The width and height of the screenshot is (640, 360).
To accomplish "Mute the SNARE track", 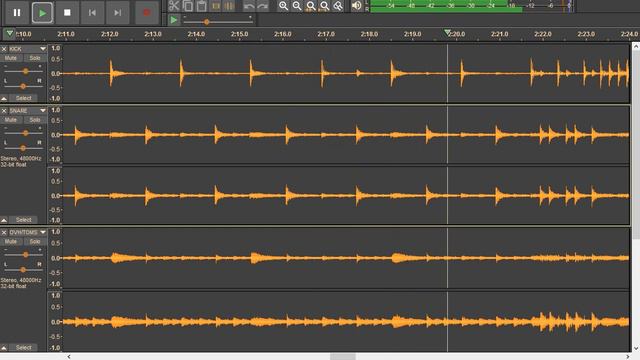I will click(11, 120).
